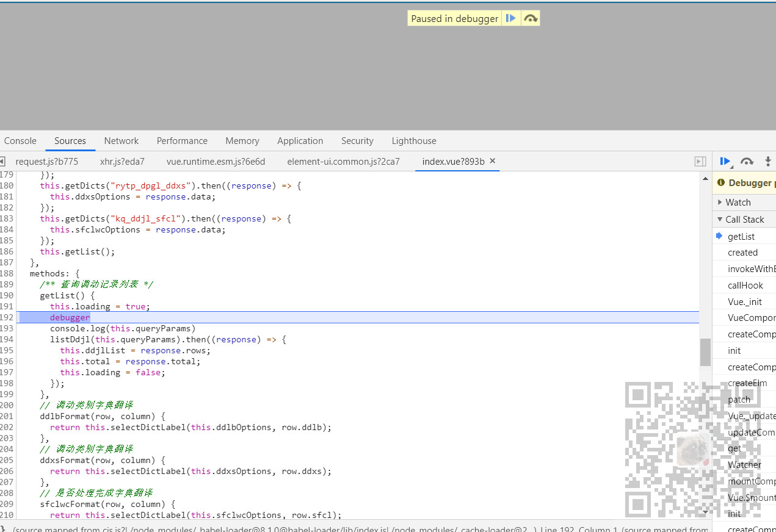Disable the breakpoint on line 192
Screen dimensions: 776x532
point(7,317)
